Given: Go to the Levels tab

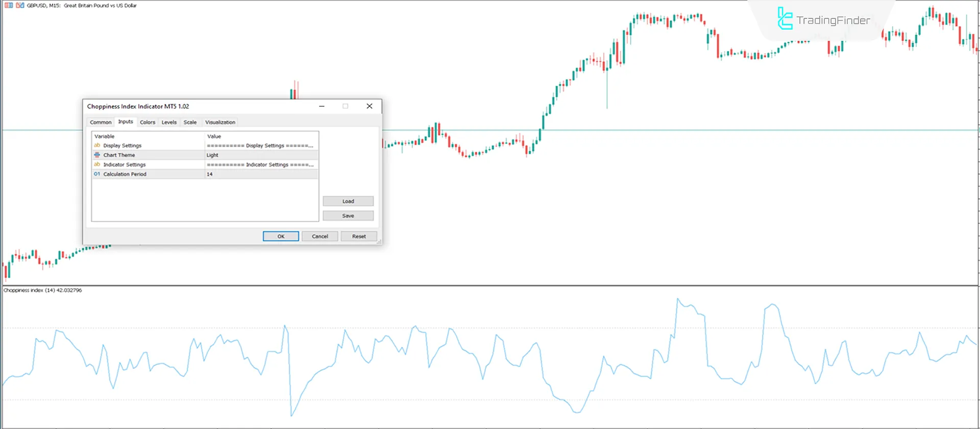Looking at the screenshot, I should (169, 122).
